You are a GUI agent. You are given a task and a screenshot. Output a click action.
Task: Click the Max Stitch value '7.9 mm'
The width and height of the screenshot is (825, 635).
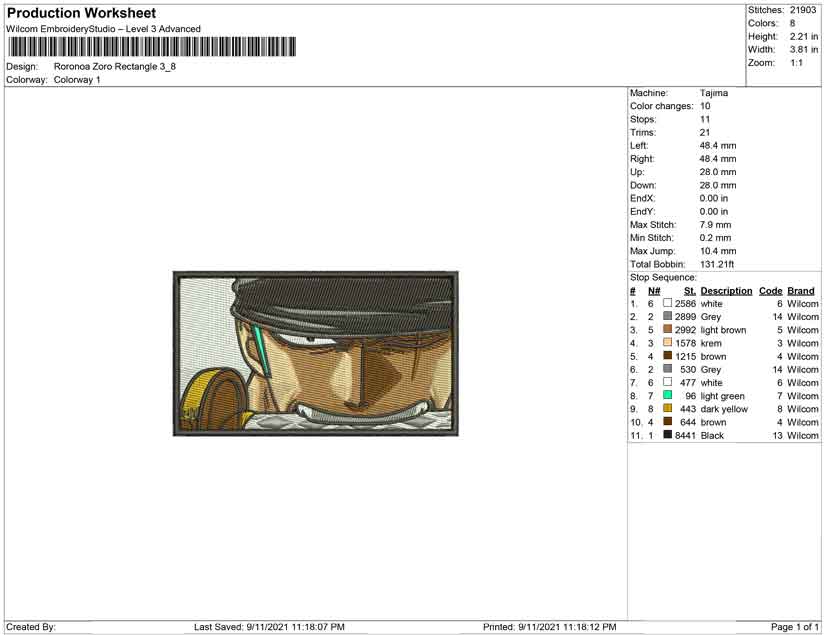pos(716,225)
